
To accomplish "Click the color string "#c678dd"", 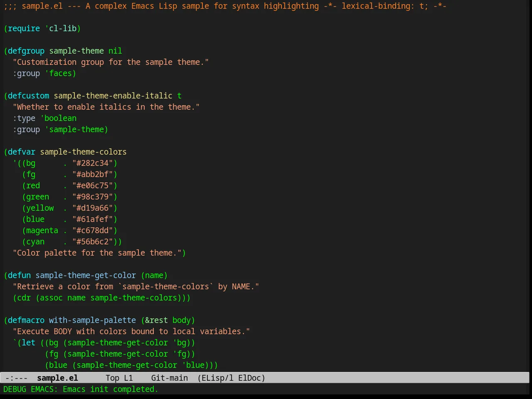I will [93, 230].
